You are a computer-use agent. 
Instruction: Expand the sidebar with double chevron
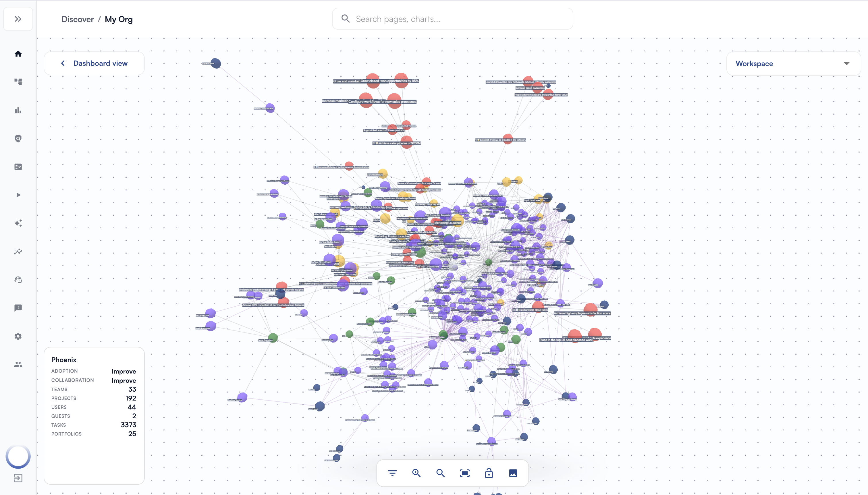tap(18, 19)
